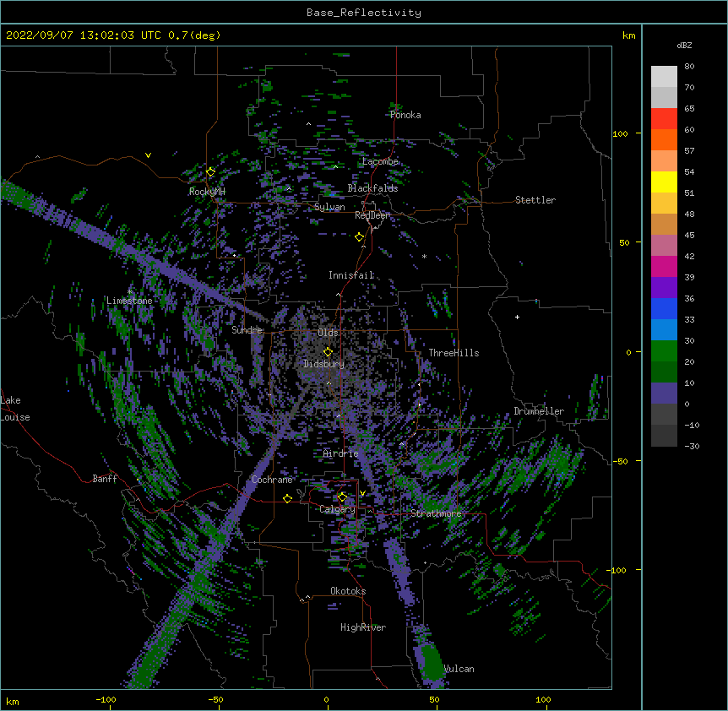
Task: Click the Lake Louise label
Action: 15,409
